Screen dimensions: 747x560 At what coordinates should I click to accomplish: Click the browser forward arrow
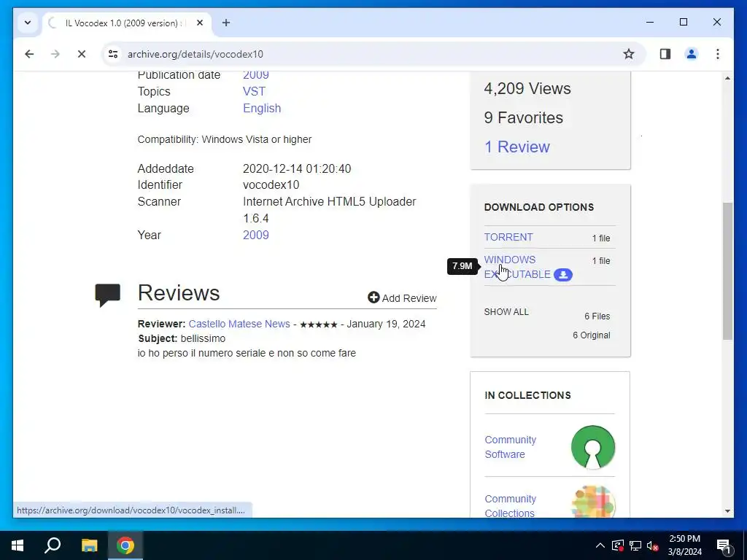[x=55, y=54]
